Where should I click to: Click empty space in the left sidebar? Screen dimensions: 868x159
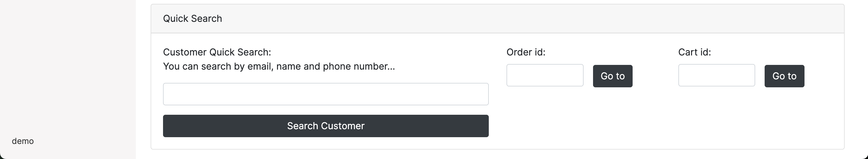click(67, 67)
